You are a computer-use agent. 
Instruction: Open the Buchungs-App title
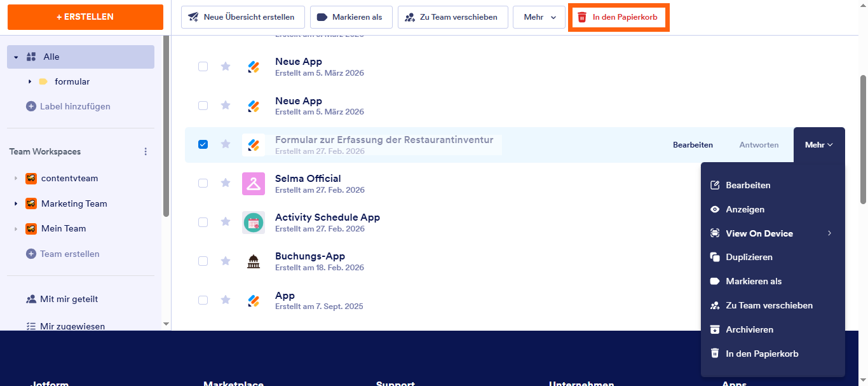(x=310, y=256)
